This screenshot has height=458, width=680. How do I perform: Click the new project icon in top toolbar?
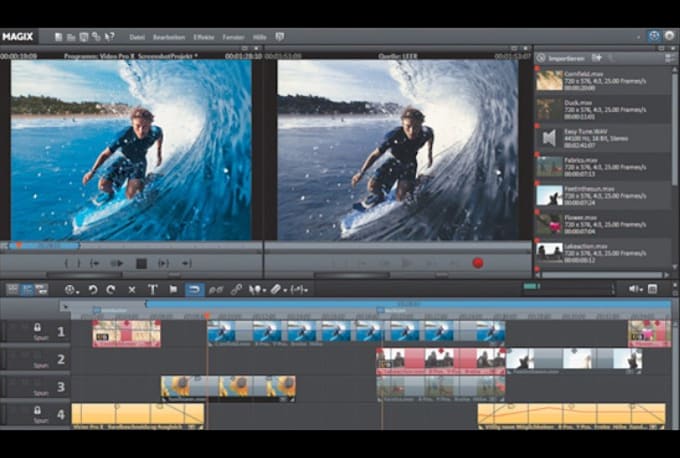click(x=59, y=37)
